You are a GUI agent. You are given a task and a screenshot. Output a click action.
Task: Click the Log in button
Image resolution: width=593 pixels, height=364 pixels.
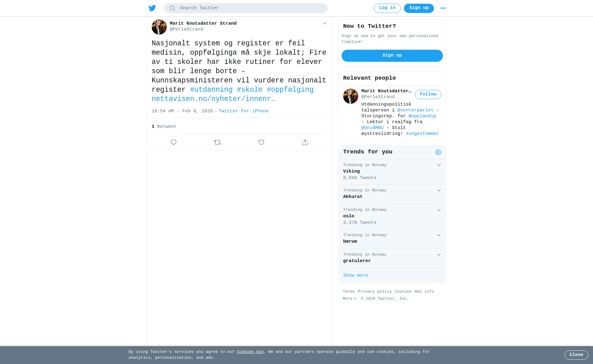[387, 8]
